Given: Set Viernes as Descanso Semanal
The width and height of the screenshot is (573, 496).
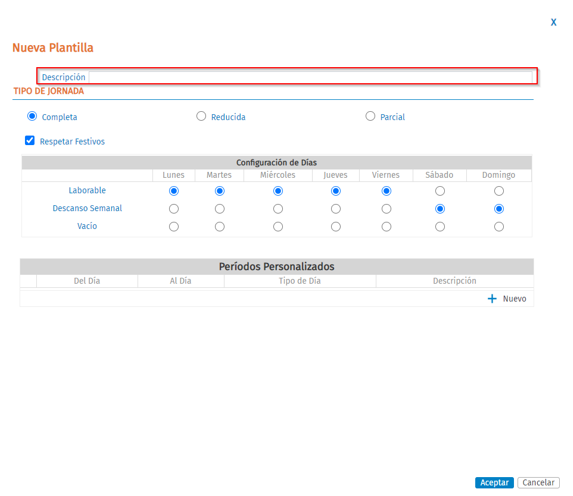Looking at the screenshot, I should 386,209.
